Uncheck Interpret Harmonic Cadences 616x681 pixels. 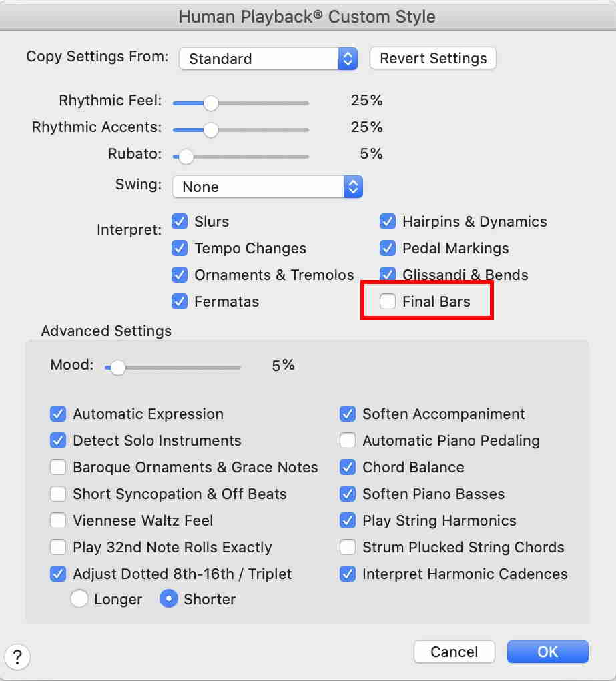[348, 574]
